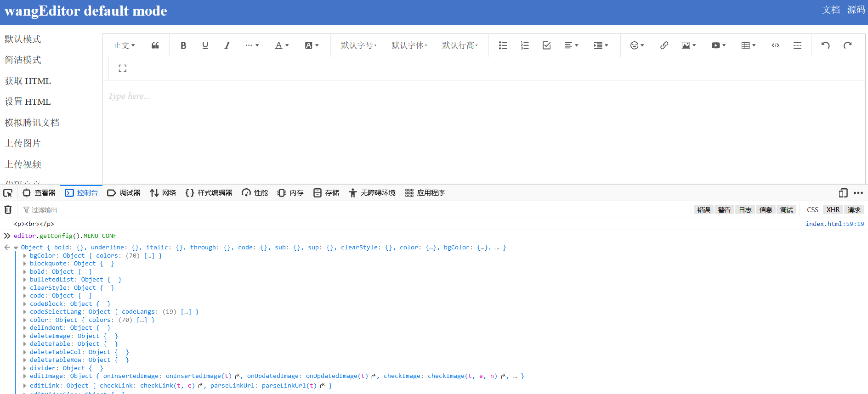The height and width of the screenshot is (394, 868).
Task: Switch to the 存储 storage tab
Action: (326, 193)
